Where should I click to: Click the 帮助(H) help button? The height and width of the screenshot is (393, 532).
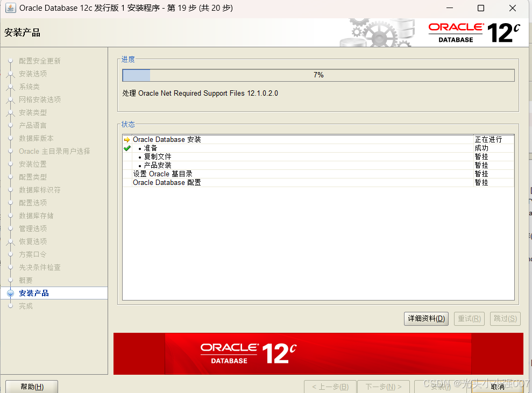(x=32, y=387)
